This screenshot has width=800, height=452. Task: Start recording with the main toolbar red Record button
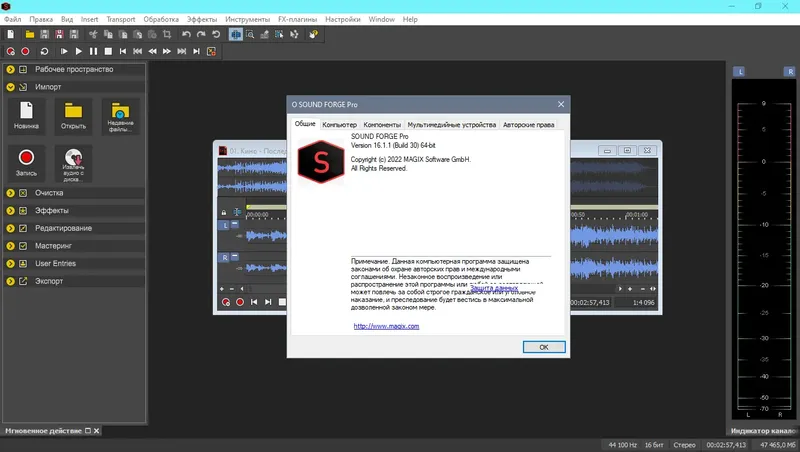(x=25, y=51)
